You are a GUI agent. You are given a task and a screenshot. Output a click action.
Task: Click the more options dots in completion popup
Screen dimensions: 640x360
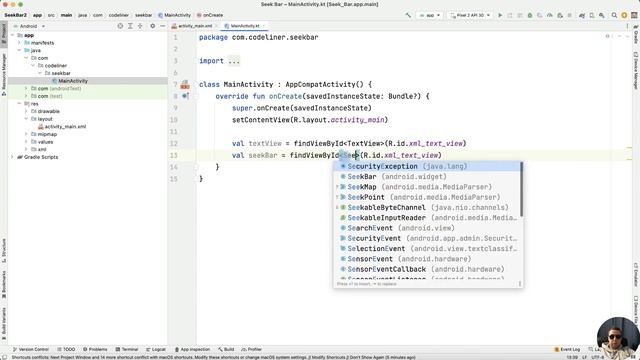[x=520, y=284]
